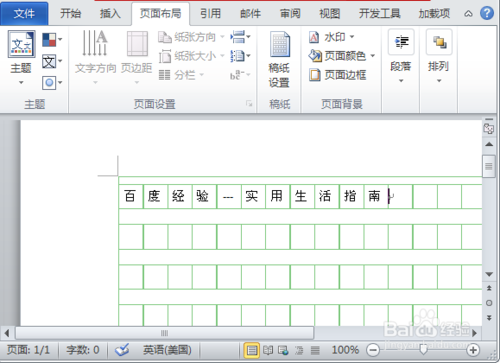The image size is (500, 363).
Task: Click the zoom slider handle
Action: [x=423, y=350]
